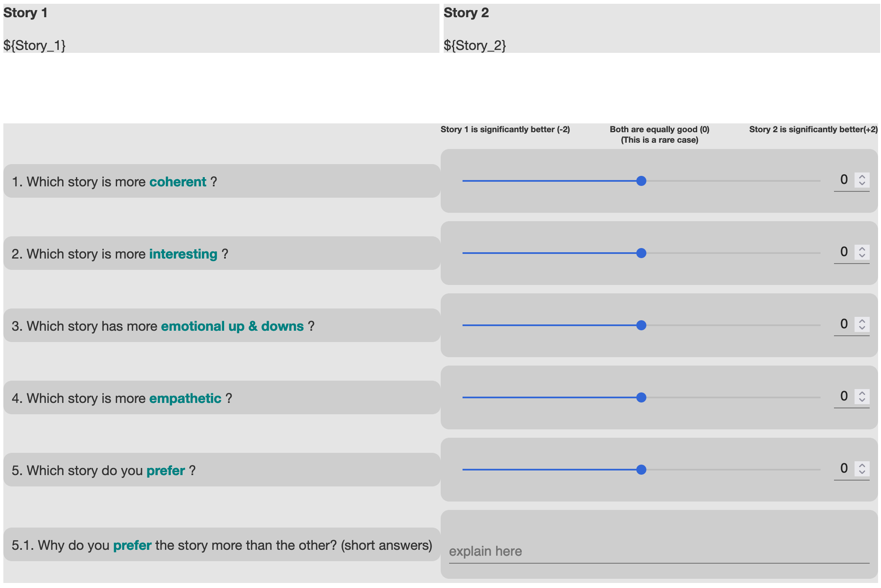Increase the interesting score using up arrow

click(862, 249)
